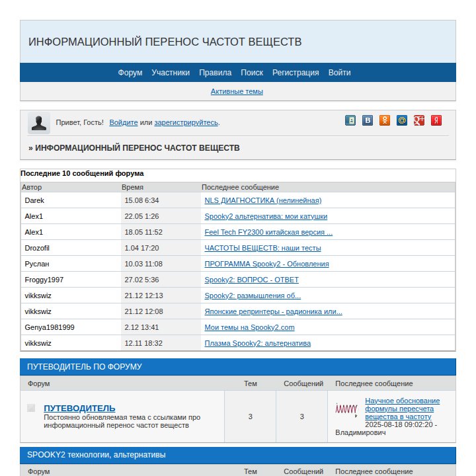The image size is (476, 476).
Task: Click the first teal social login icon
Action: [x=350, y=120]
